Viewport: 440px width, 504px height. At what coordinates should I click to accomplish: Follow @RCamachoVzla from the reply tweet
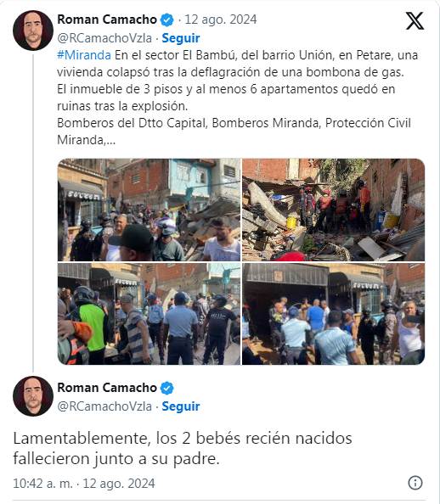tap(181, 406)
